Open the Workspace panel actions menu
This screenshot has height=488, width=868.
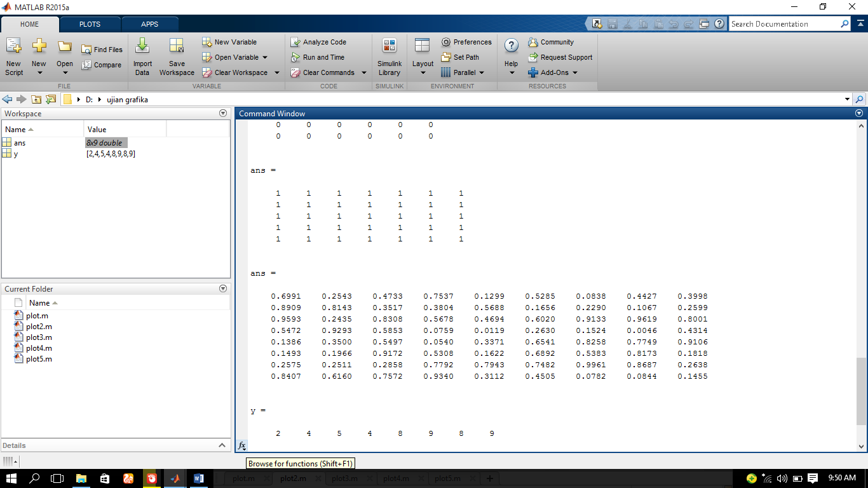pos(223,113)
